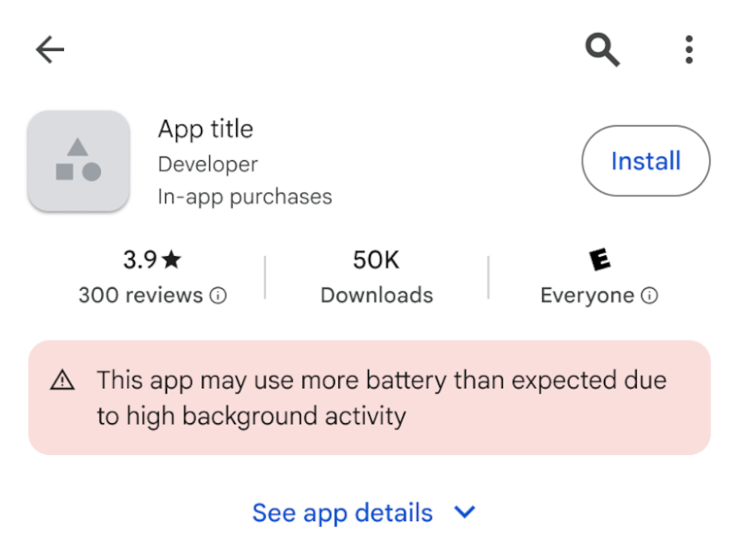Tap the app icon placeholder image
739x560 pixels.
[78, 161]
